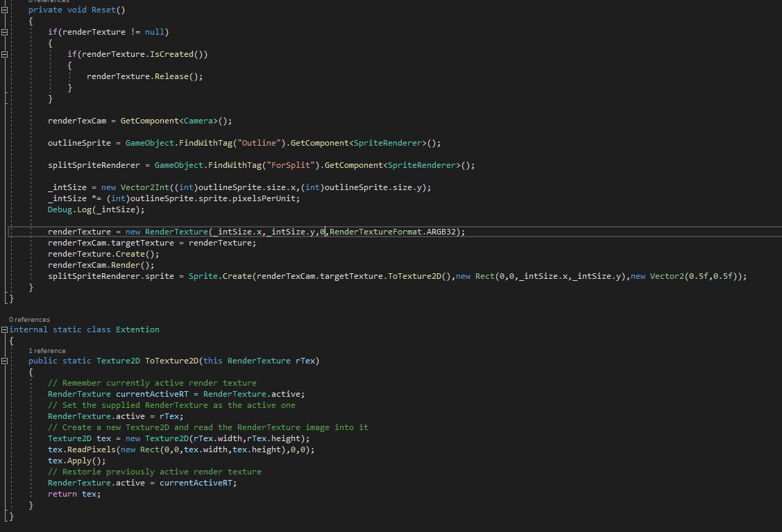This screenshot has height=532, width=782.
Task: Collapse the if(renderTexture.IsCreated()) block
Action: [4, 54]
